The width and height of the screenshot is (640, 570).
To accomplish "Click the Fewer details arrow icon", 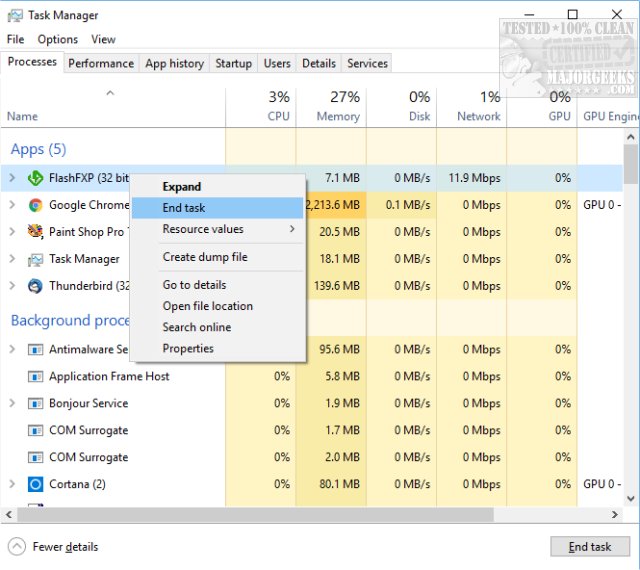I will pos(17,547).
